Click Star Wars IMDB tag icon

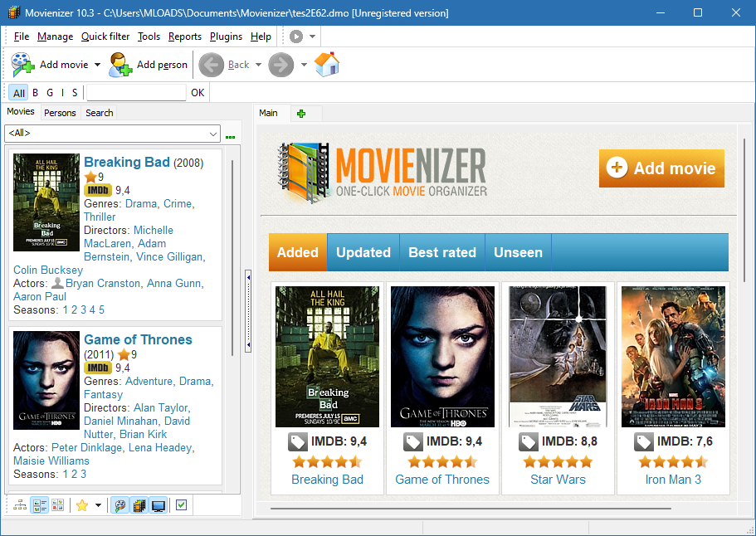point(528,441)
